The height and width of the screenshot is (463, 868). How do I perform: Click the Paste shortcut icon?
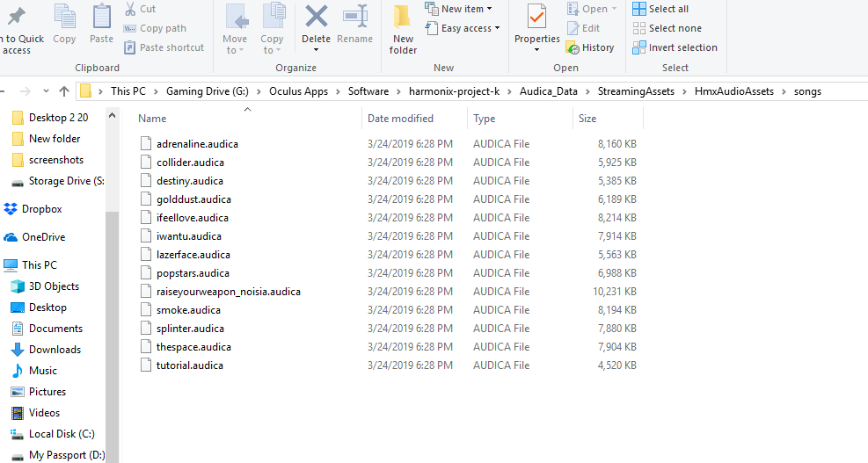pyautogui.click(x=129, y=47)
